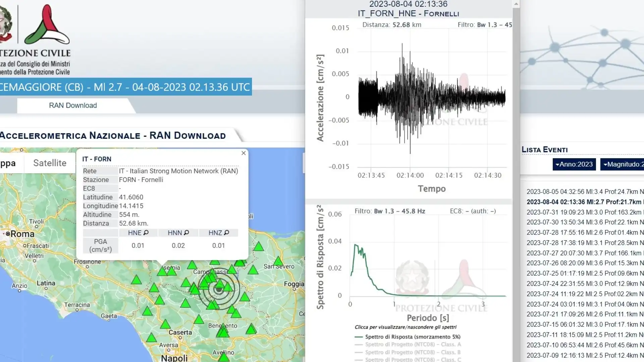Select event 2023-07-26 08:20:09 Ml:3.6

[585, 263]
